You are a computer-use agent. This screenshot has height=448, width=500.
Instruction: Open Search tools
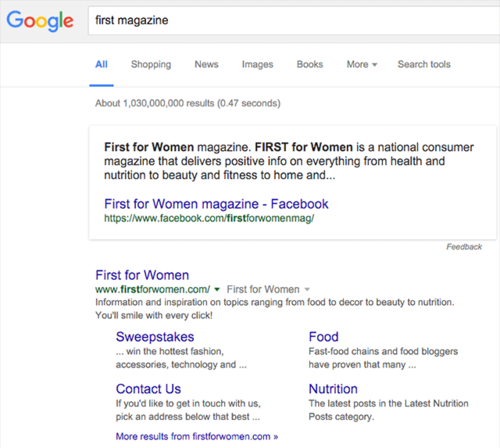coord(424,64)
